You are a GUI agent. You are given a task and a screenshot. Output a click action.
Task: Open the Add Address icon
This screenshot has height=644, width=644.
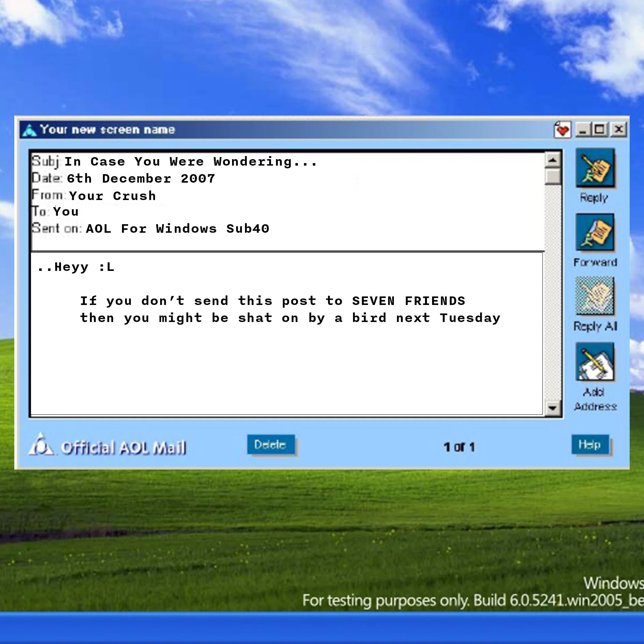(595, 362)
